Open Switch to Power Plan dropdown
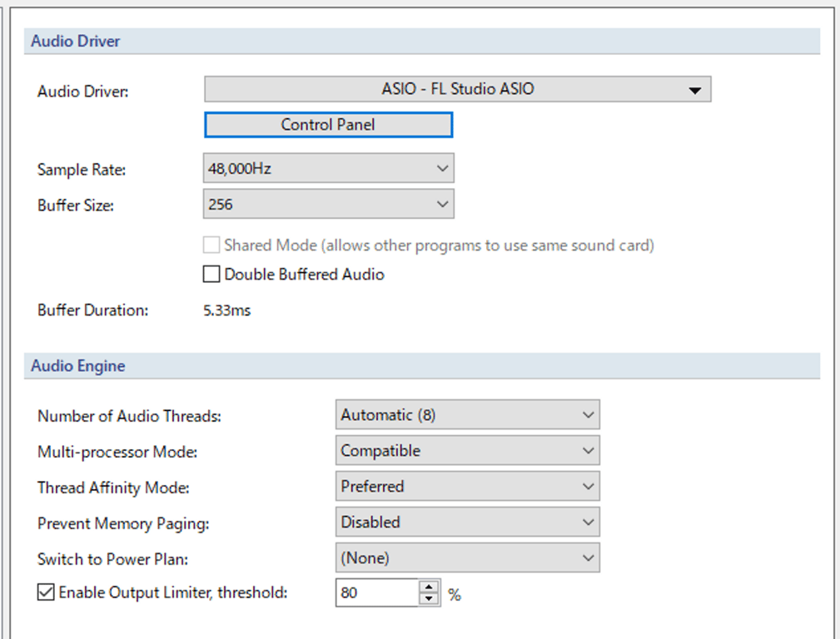 [468, 558]
